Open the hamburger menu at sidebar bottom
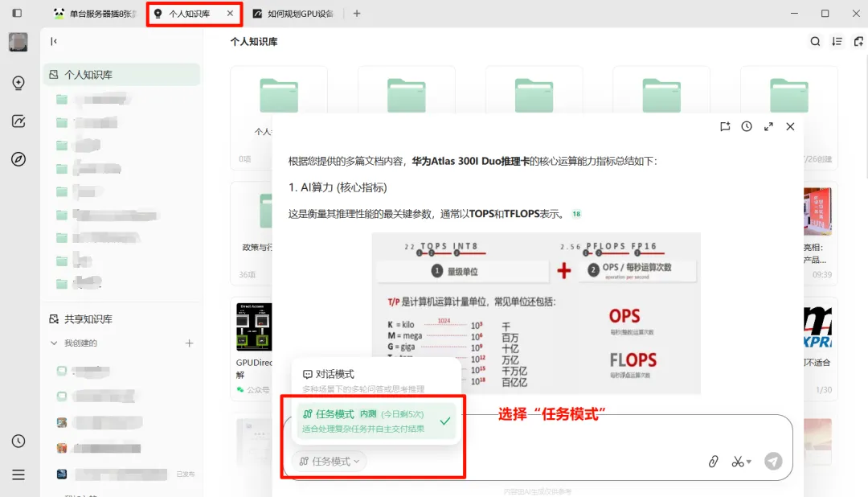This screenshot has height=497, width=868. coord(18,474)
